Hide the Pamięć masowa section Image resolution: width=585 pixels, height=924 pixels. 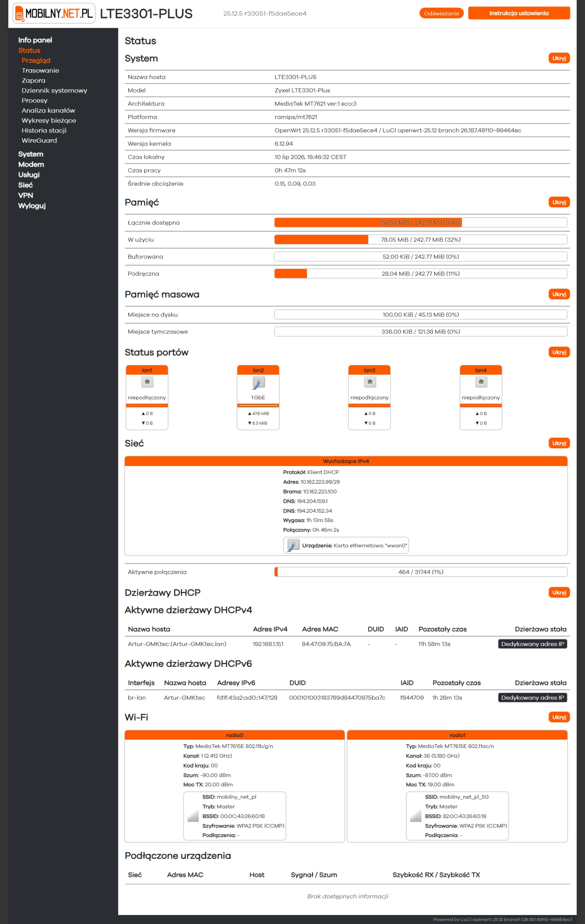559,294
